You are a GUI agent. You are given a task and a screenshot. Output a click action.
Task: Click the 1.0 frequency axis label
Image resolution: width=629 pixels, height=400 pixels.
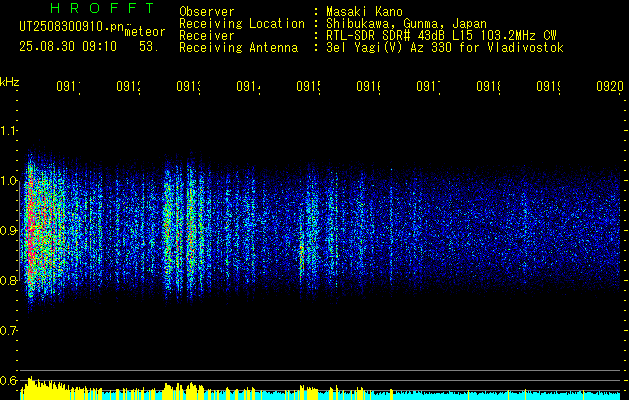coord(8,181)
